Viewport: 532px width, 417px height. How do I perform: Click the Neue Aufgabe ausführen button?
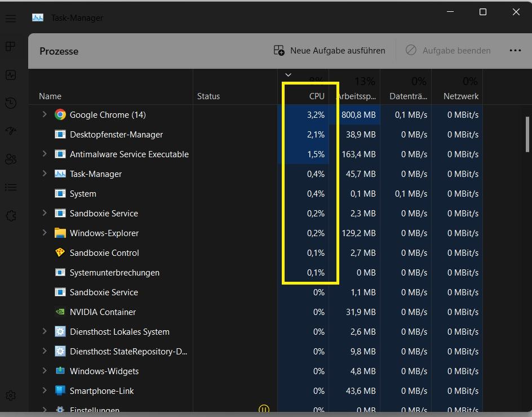[x=329, y=50]
